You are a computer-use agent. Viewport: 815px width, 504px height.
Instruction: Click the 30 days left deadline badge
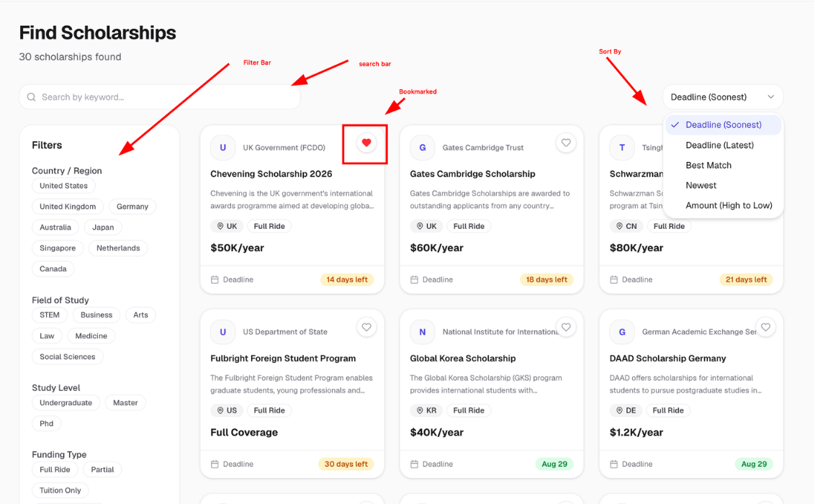click(x=346, y=464)
